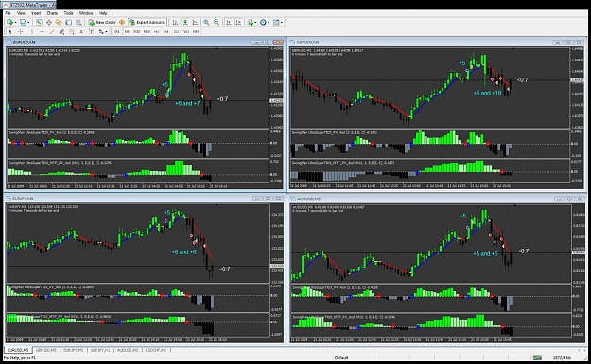Select the Trendline drawing tool
The width and height of the screenshot is (591, 364).
pos(52,31)
